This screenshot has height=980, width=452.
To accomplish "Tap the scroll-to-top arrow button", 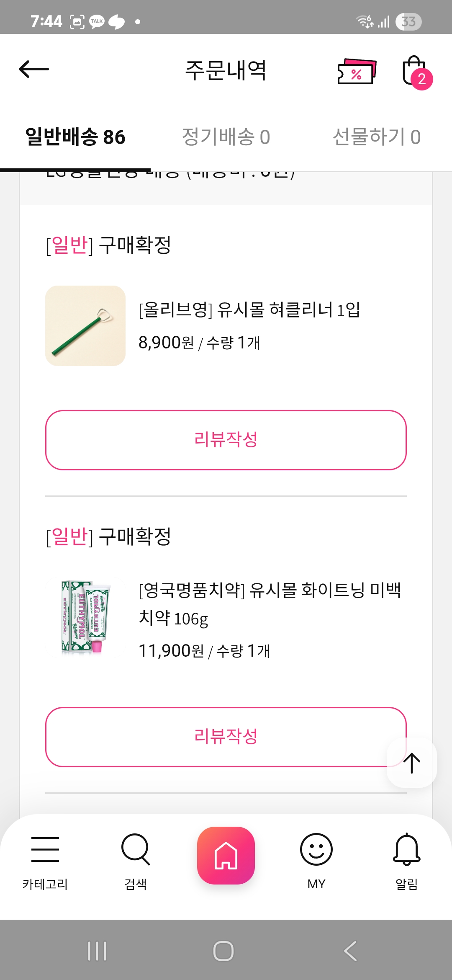I will (x=412, y=763).
